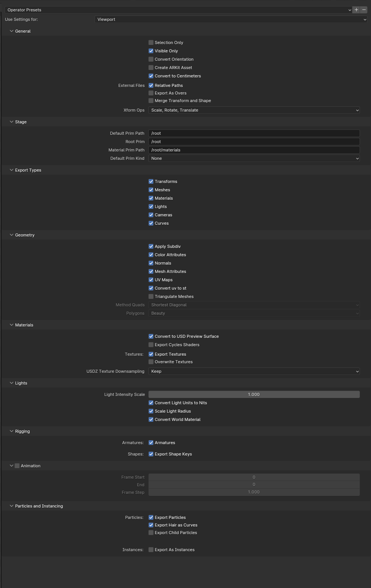371x588 pixels.
Task: Toggle Curves export checkbox
Action: coord(151,223)
